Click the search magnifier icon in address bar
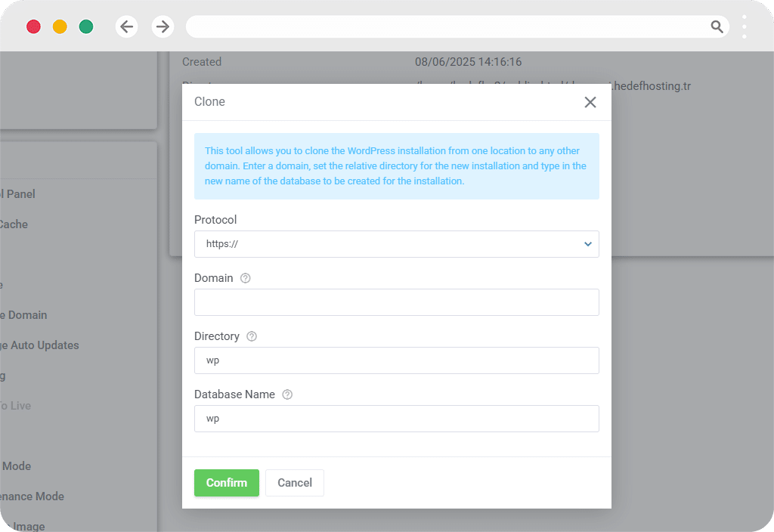This screenshot has width=774, height=532. pyautogui.click(x=717, y=26)
